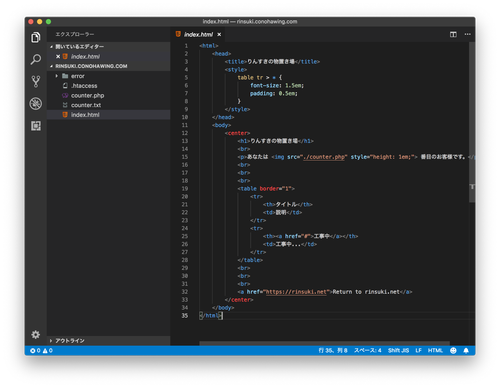500x388 pixels.
Task: Click the orange HTML file icon on tab
Action: pyautogui.click(x=178, y=34)
